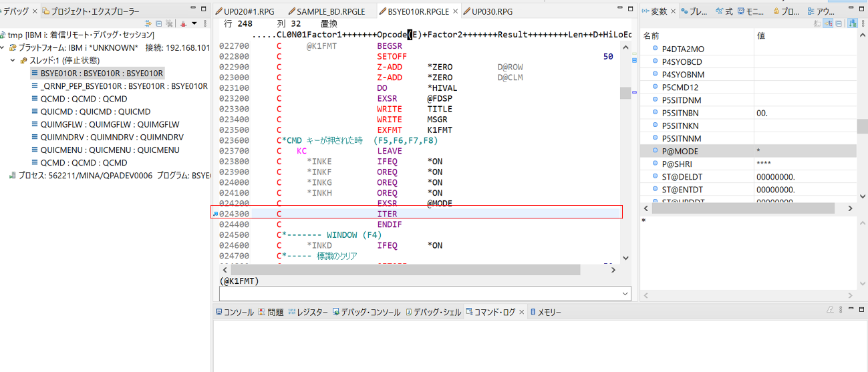Select the プロセス: 562211/MINA/QPADEV0006 node
Viewport: 868px width, 372px height.
[110, 175]
